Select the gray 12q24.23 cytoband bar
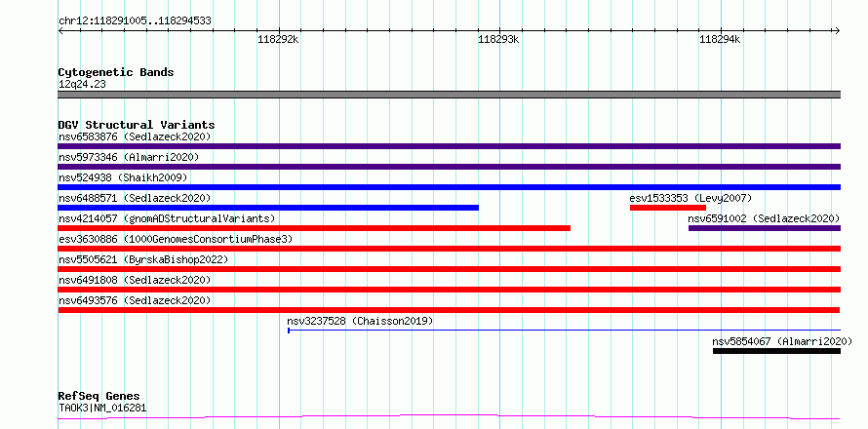Viewport: 868px width, 429px height. 449,95
